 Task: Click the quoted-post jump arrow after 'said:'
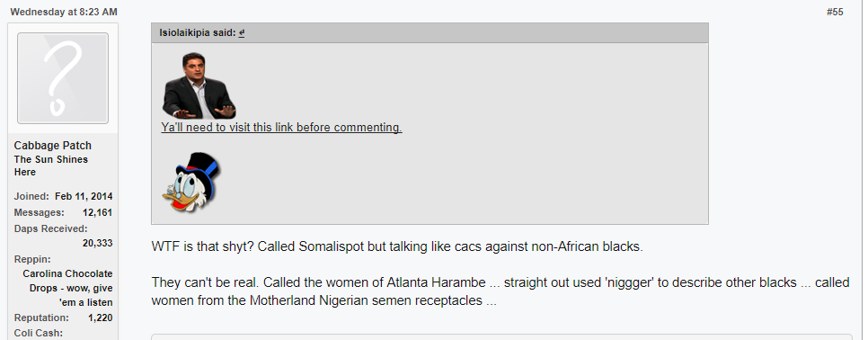click(x=242, y=32)
